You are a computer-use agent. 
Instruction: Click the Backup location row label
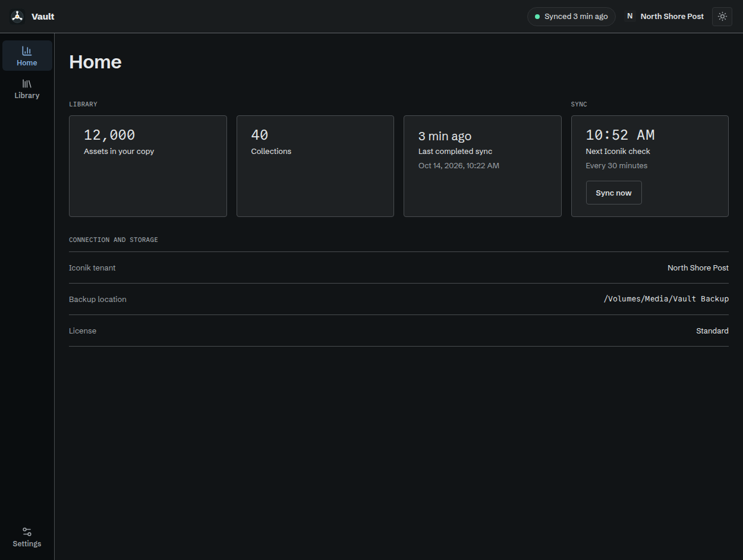[x=97, y=300]
